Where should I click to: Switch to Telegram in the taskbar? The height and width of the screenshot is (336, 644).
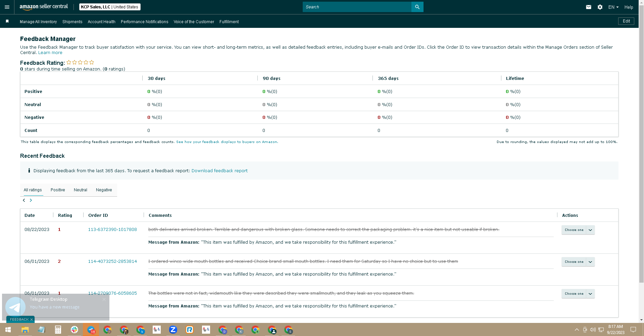91,330
